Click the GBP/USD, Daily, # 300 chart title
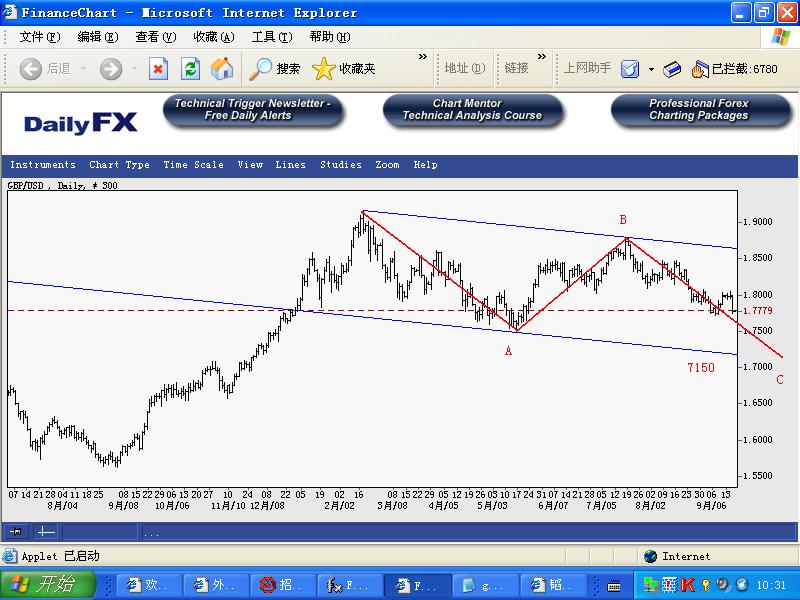This screenshot has width=800, height=600. [62, 186]
